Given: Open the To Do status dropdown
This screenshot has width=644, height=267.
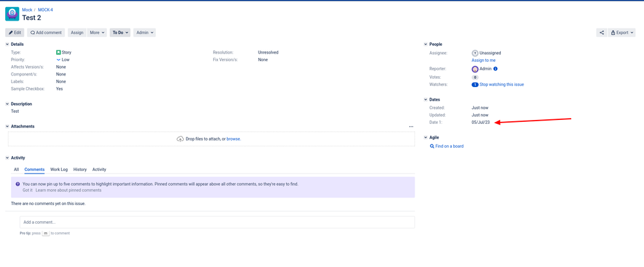Looking at the screenshot, I should pos(120,32).
